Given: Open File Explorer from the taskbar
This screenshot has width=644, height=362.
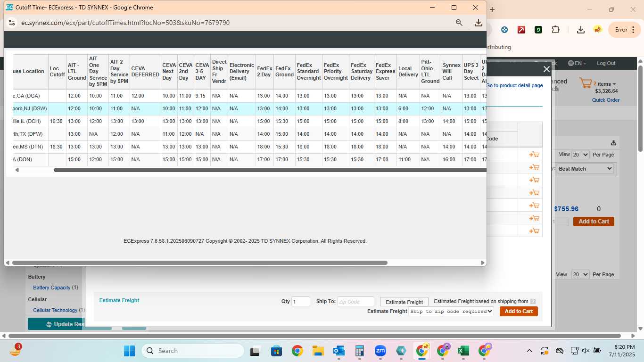Looking at the screenshot, I should 318,351.
